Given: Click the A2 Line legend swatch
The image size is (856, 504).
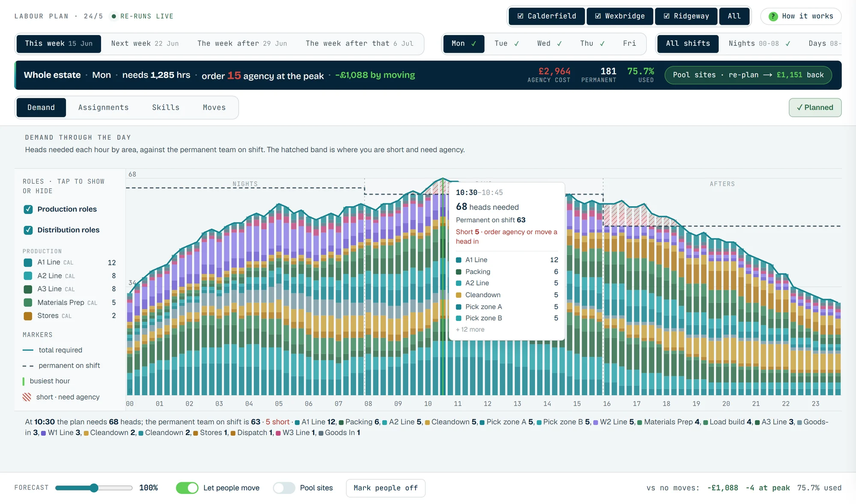Looking at the screenshot, I should (28, 276).
